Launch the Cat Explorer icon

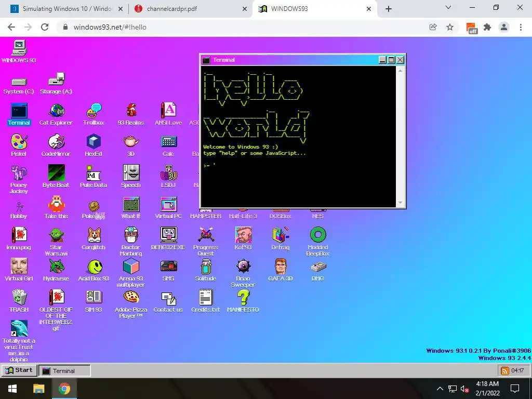56,111
